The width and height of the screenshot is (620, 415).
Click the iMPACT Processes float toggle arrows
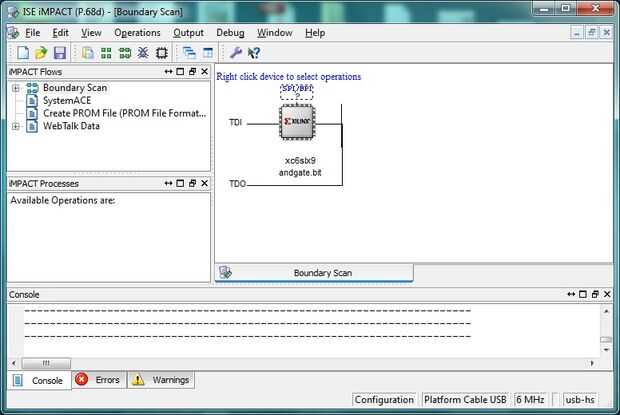168,183
